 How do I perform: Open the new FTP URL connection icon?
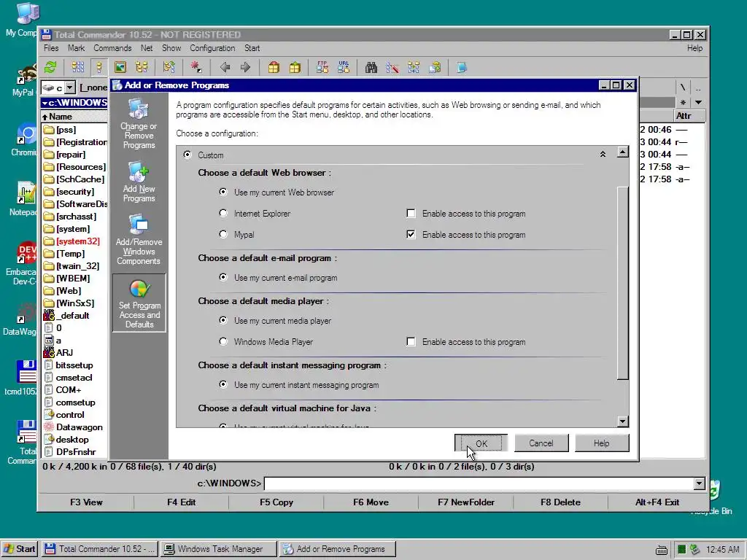coord(344,67)
